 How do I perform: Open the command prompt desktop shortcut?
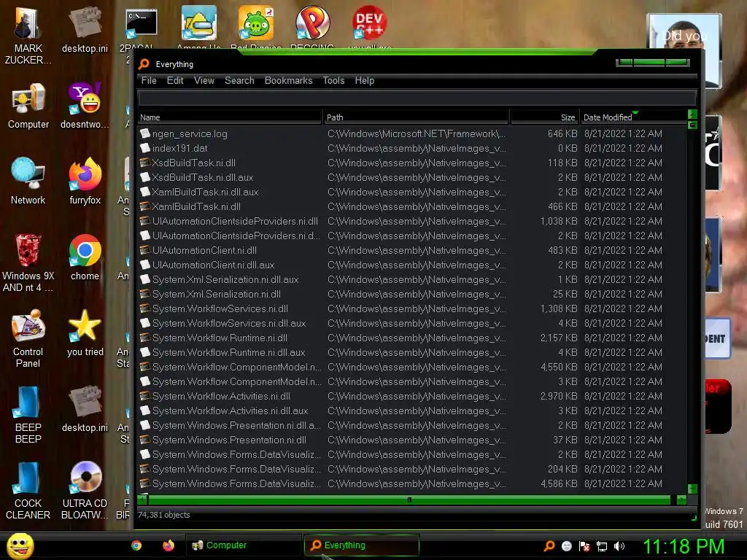[141, 24]
